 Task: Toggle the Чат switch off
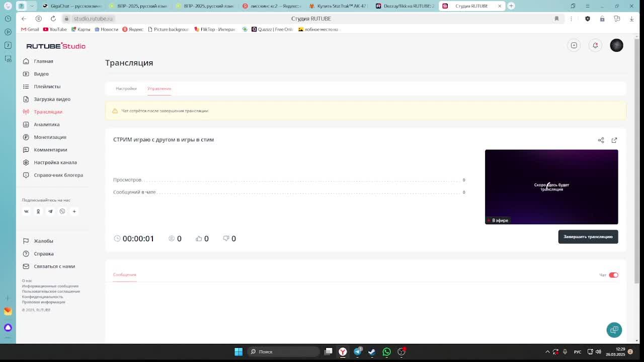[613, 275]
